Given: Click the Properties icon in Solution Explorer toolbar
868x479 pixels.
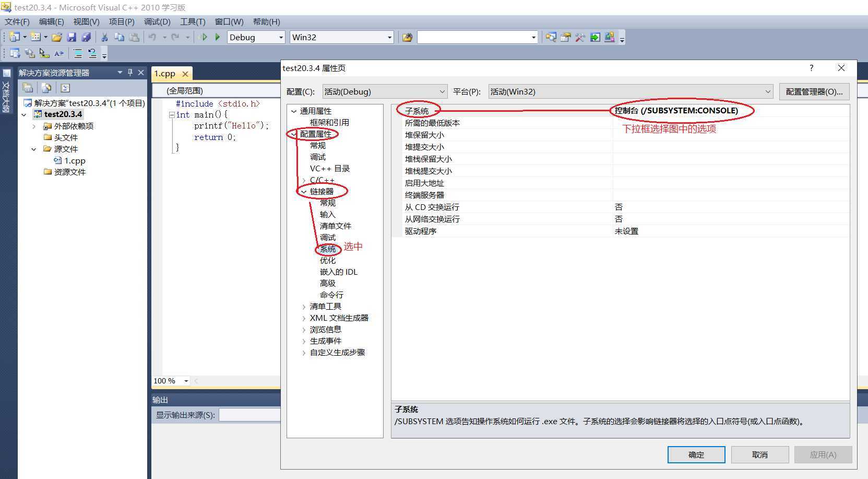Looking at the screenshot, I should coord(28,88).
